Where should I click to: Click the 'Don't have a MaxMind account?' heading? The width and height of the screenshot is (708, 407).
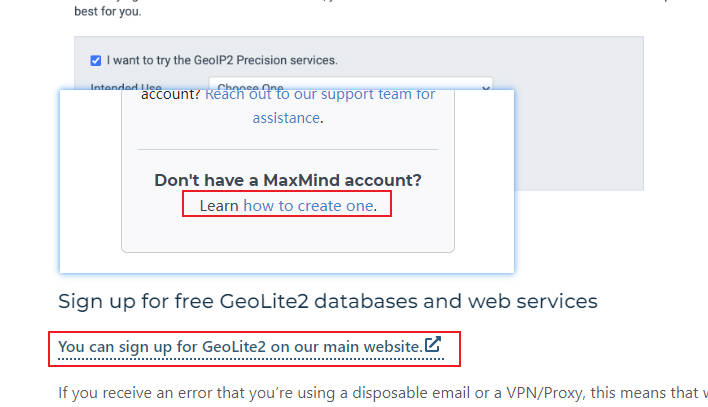pyautogui.click(x=288, y=181)
